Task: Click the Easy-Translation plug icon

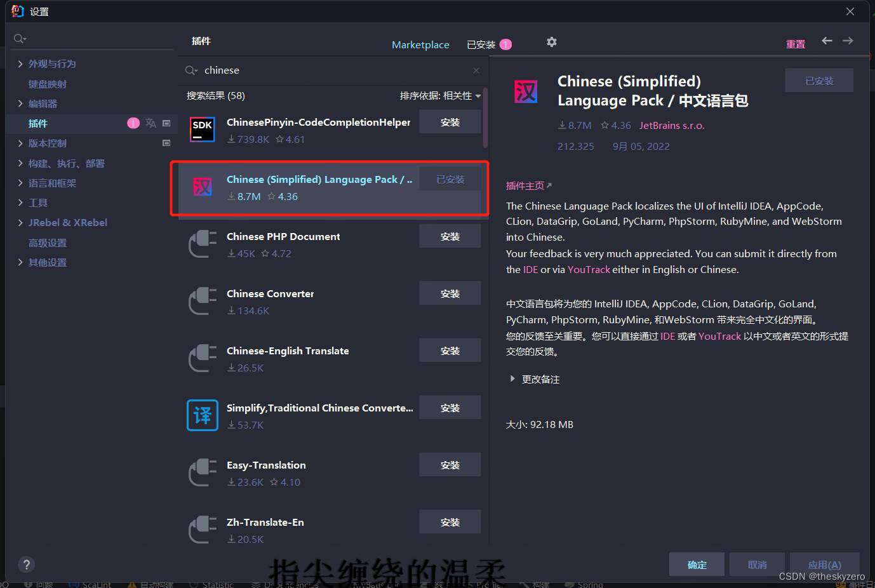Action: point(203,472)
